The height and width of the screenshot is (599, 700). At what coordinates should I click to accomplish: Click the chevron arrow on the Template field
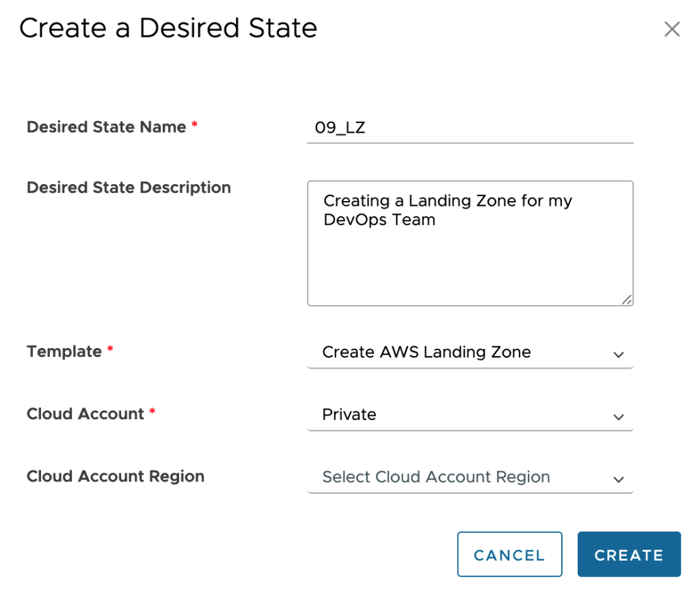[619, 355]
